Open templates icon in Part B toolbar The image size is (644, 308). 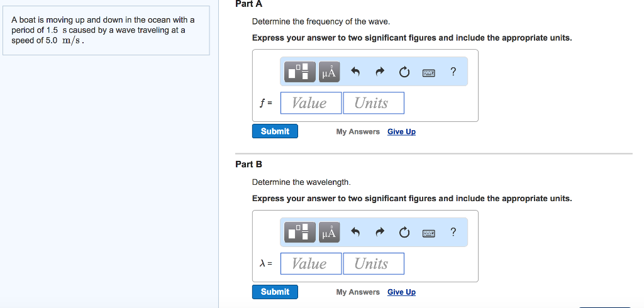[300, 233]
